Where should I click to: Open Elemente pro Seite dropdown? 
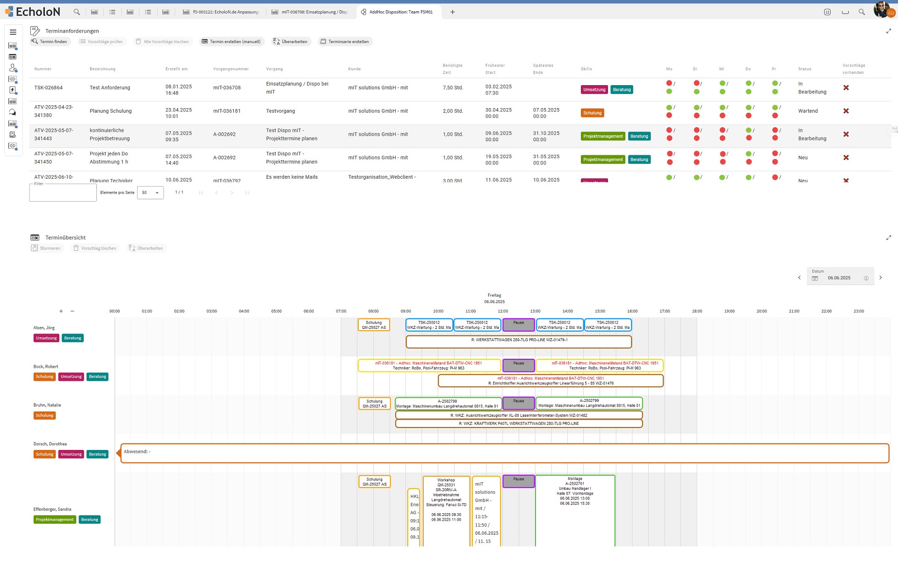click(150, 193)
